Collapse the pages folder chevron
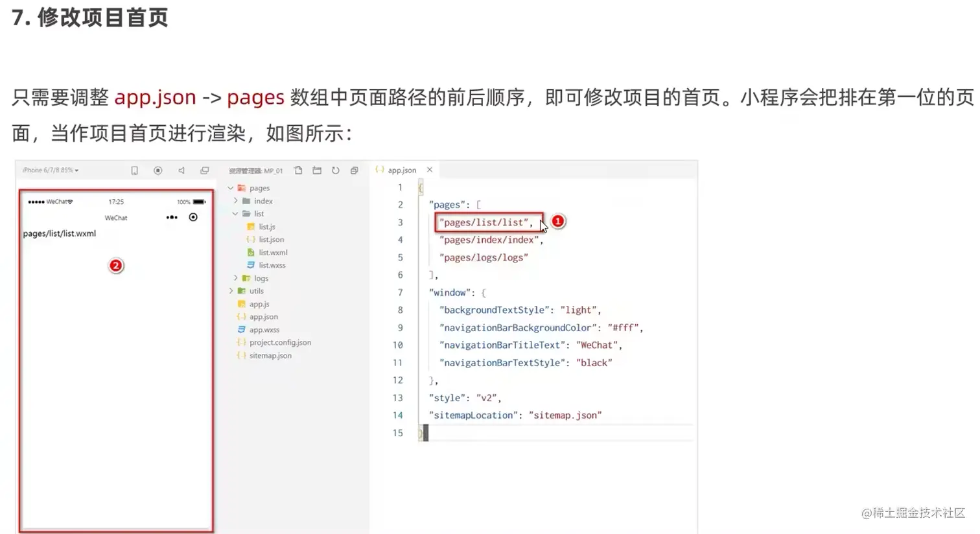The width and height of the screenshot is (980, 534). click(231, 188)
